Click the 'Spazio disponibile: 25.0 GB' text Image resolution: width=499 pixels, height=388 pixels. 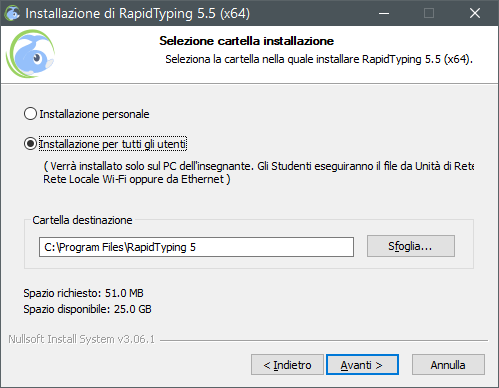[x=87, y=309]
